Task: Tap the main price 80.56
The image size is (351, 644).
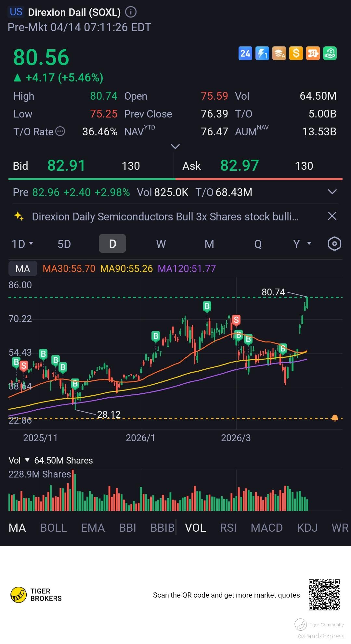Action: click(x=41, y=57)
